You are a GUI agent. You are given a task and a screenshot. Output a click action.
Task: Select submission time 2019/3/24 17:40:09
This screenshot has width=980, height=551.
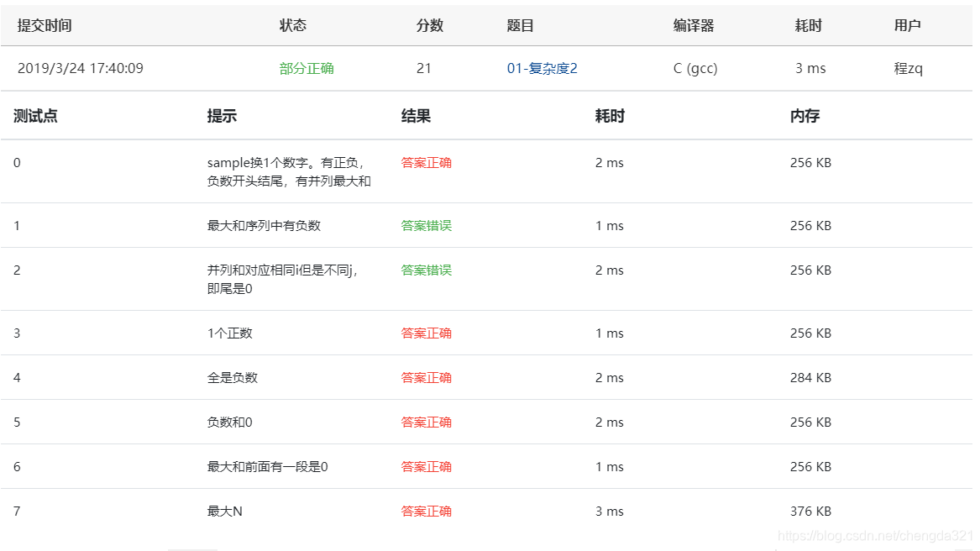[x=80, y=68]
